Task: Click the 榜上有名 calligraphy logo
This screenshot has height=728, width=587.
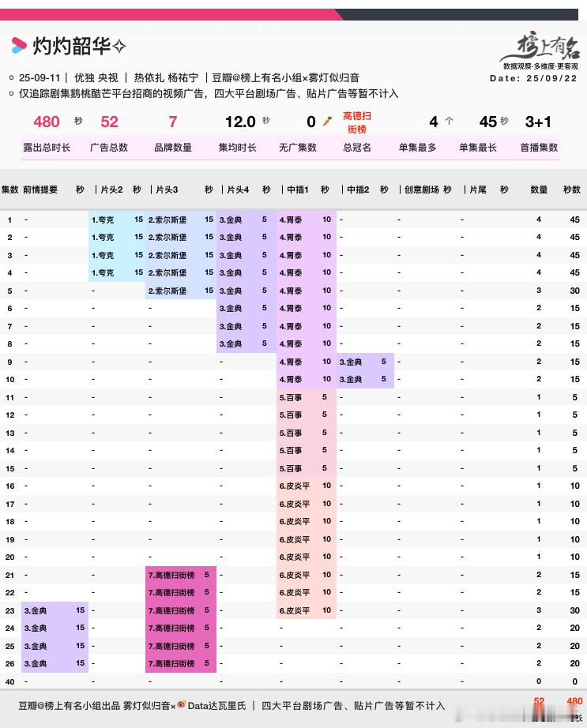Action: click(x=541, y=47)
